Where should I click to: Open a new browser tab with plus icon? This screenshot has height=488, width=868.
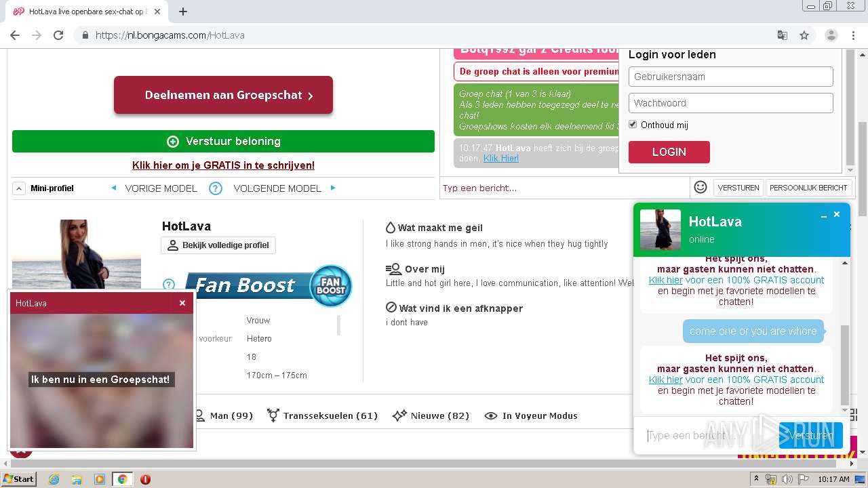point(183,12)
